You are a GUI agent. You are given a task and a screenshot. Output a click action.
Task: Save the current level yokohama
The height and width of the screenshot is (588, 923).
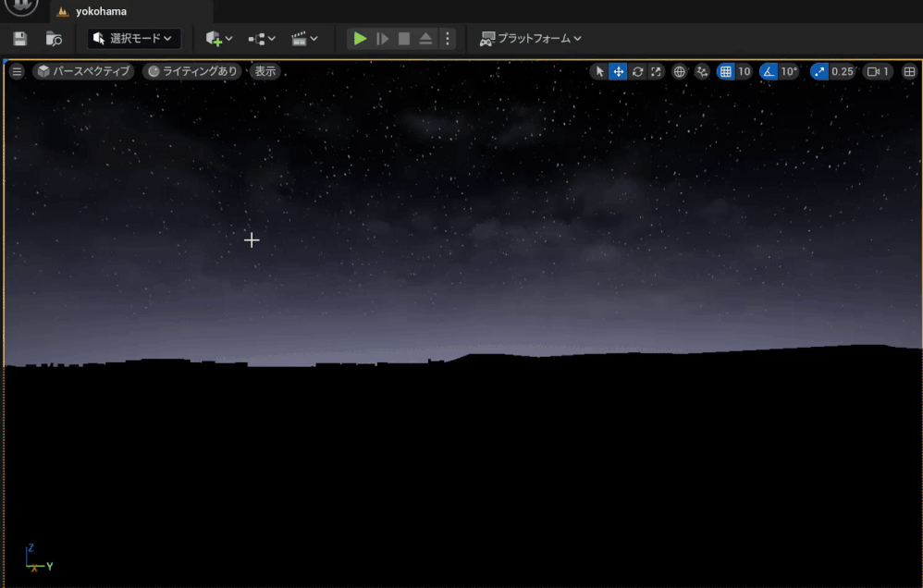click(18, 39)
